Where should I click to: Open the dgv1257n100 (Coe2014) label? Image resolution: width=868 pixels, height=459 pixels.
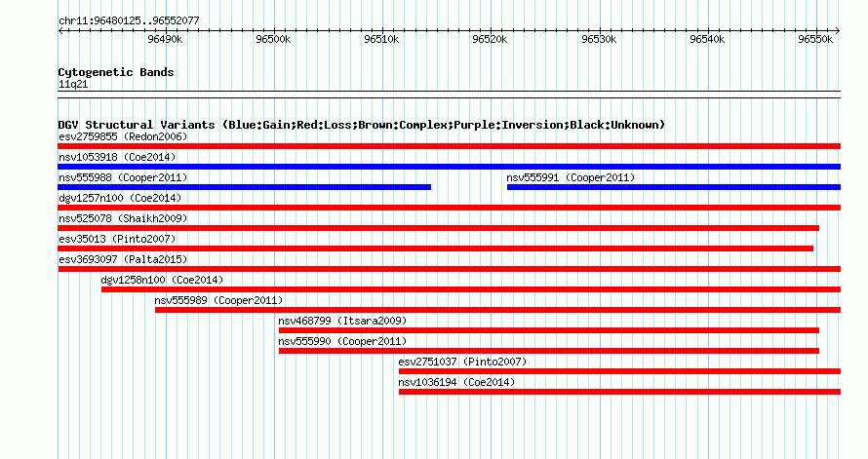click(120, 198)
